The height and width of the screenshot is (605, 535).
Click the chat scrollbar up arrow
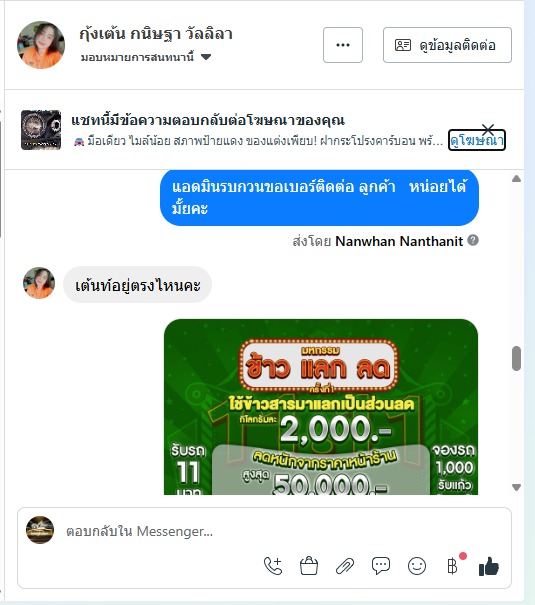point(516,179)
